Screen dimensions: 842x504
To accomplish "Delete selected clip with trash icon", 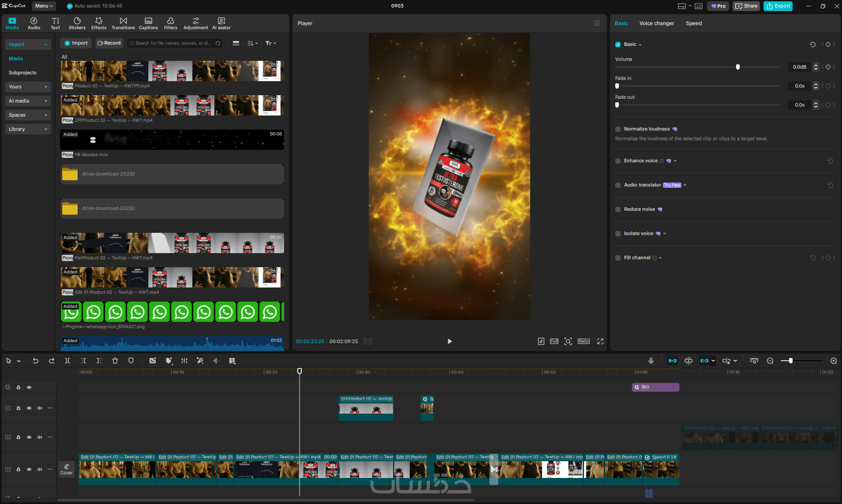I will point(115,361).
